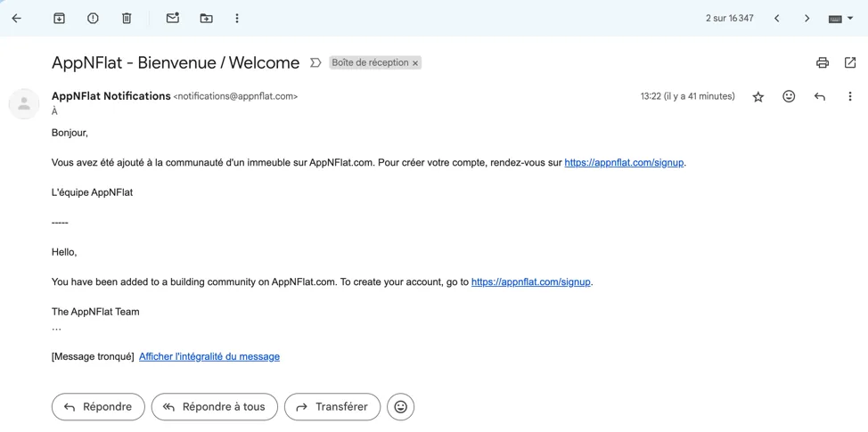Click Afficher l'intégralité du message
Screen dimensions: 868x432
click(x=209, y=357)
